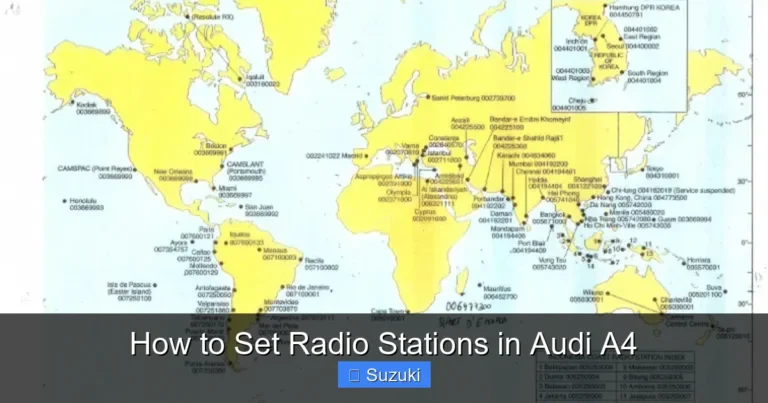Click the Port Blair station label
The height and width of the screenshot is (403, 768).
click(x=529, y=247)
